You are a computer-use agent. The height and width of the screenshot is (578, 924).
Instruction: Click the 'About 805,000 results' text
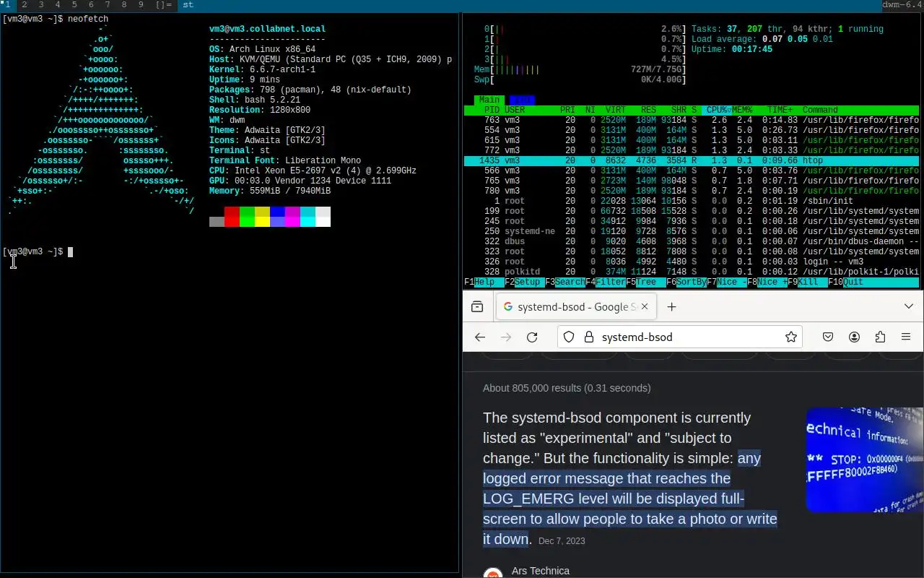(567, 388)
